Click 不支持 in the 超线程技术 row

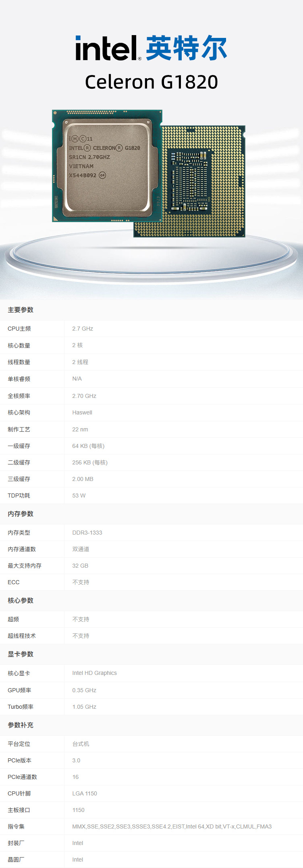[81, 636]
